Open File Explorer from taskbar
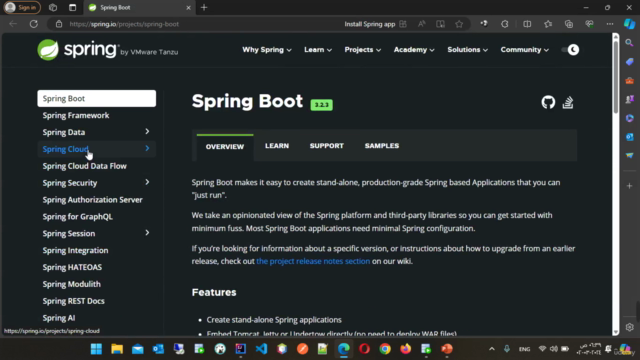This screenshot has width=640, height=360. [x=117, y=349]
